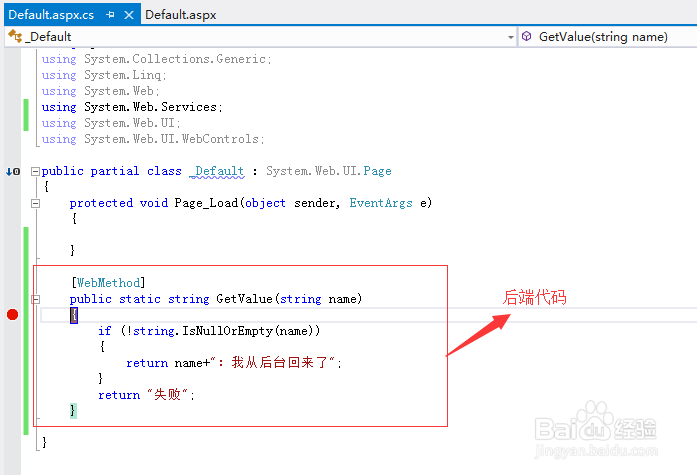697x475 pixels.
Task: Click the _Default class name in the declaration
Action: coord(217,171)
